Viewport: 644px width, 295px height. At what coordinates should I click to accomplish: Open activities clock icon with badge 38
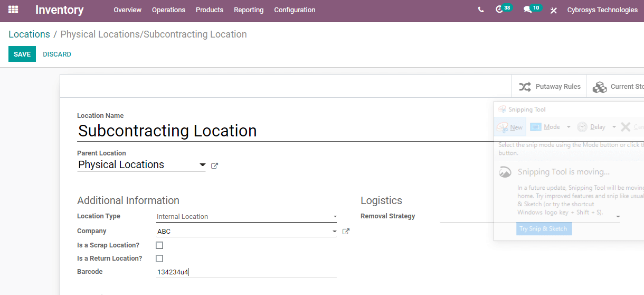point(499,10)
